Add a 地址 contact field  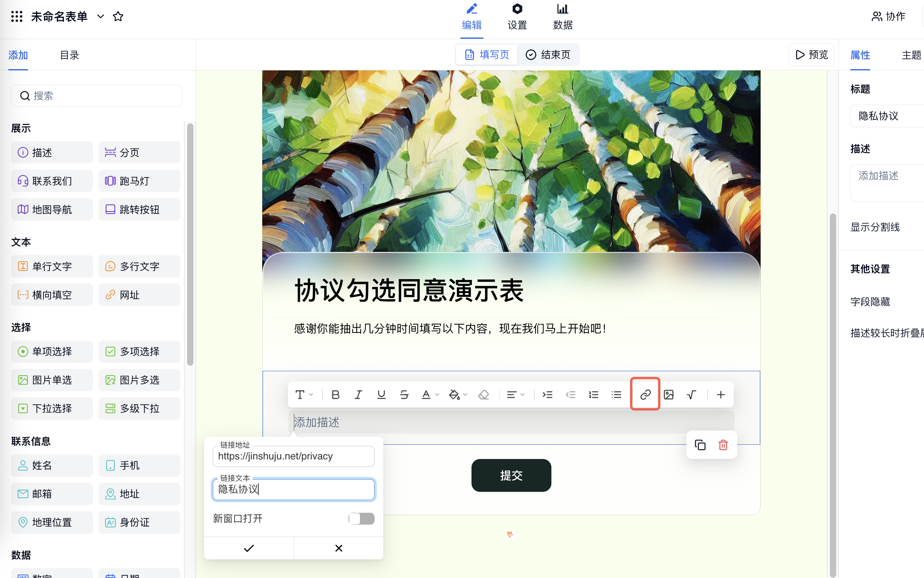(x=139, y=494)
